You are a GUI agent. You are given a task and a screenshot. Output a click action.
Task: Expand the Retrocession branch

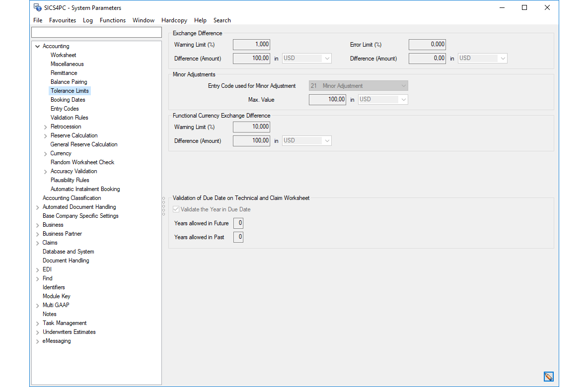[x=45, y=126]
